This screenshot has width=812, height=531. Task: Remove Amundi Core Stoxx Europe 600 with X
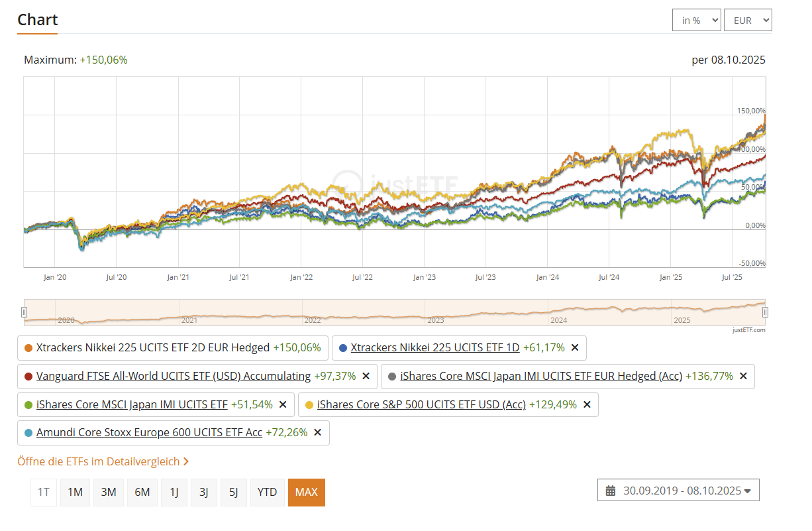pos(317,432)
